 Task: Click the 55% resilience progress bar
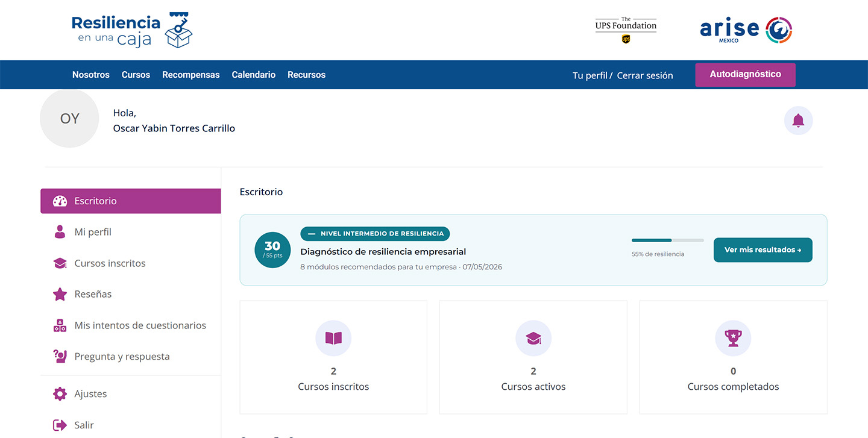pyautogui.click(x=668, y=240)
